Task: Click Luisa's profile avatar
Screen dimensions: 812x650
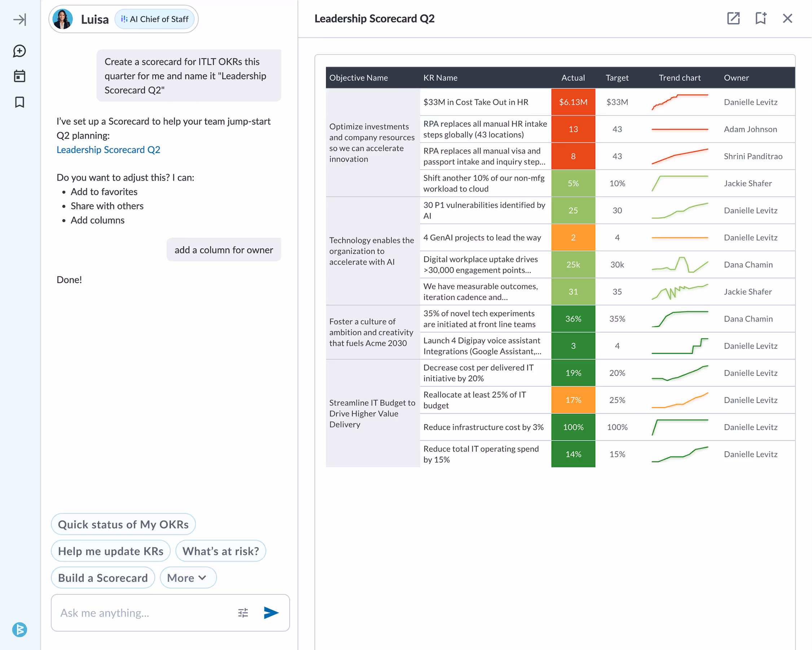Action: click(62, 19)
